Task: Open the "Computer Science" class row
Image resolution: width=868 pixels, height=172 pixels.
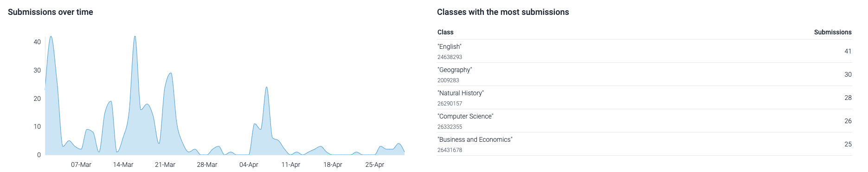Action: (x=644, y=121)
